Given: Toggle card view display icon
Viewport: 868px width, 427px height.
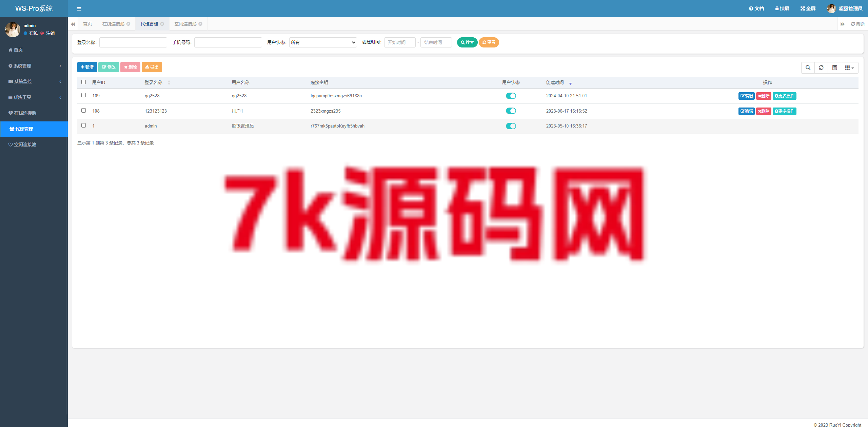Looking at the screenshot, I should point(834,68).
